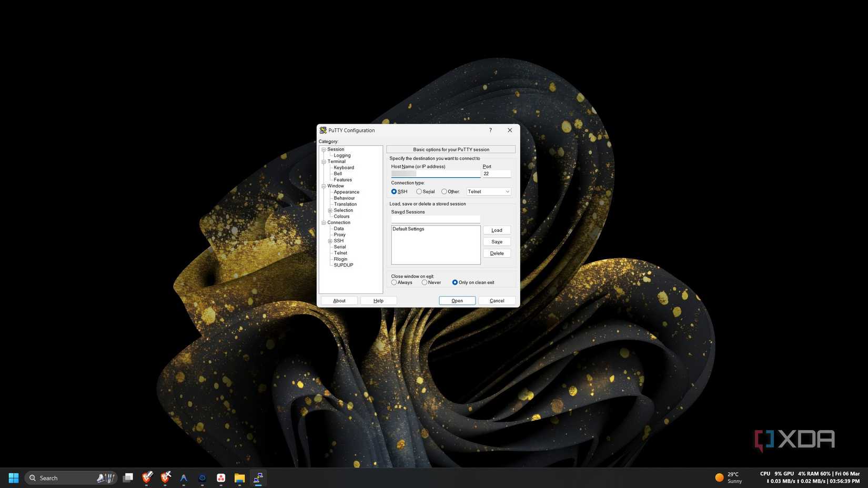The height and width of the screenshot is (488, 868).
Task: Select the Colours category
Action: [x=341, y=216]
